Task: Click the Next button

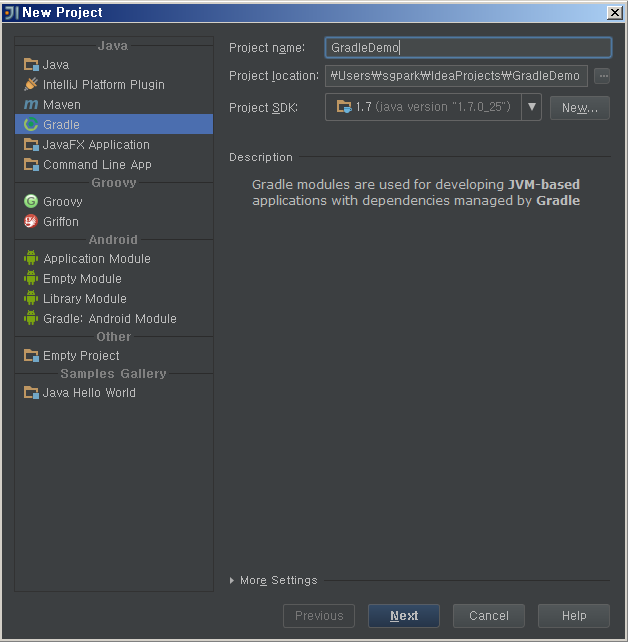Action: pos(404,615)
